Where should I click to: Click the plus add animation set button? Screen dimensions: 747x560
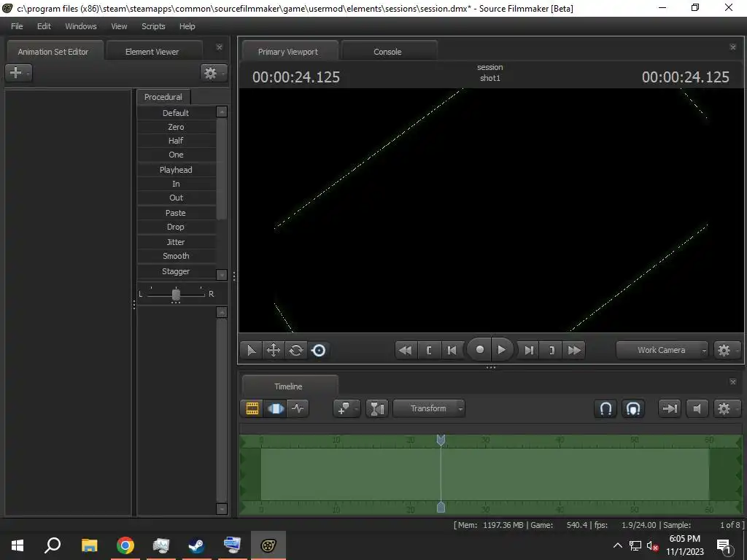click(18, 72)
